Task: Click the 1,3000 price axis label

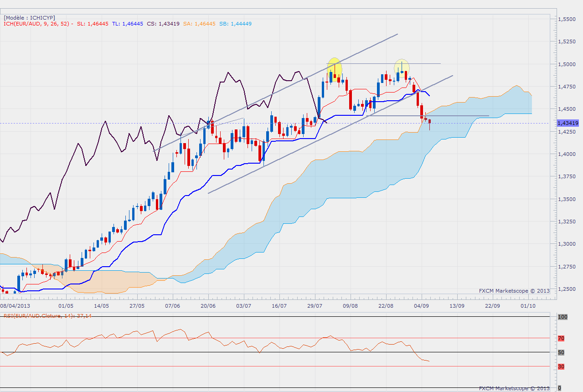Action: tap(567, 244)
